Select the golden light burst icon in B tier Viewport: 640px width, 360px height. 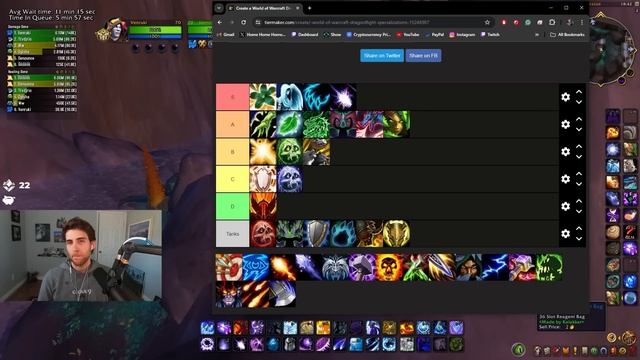(263, 151)
